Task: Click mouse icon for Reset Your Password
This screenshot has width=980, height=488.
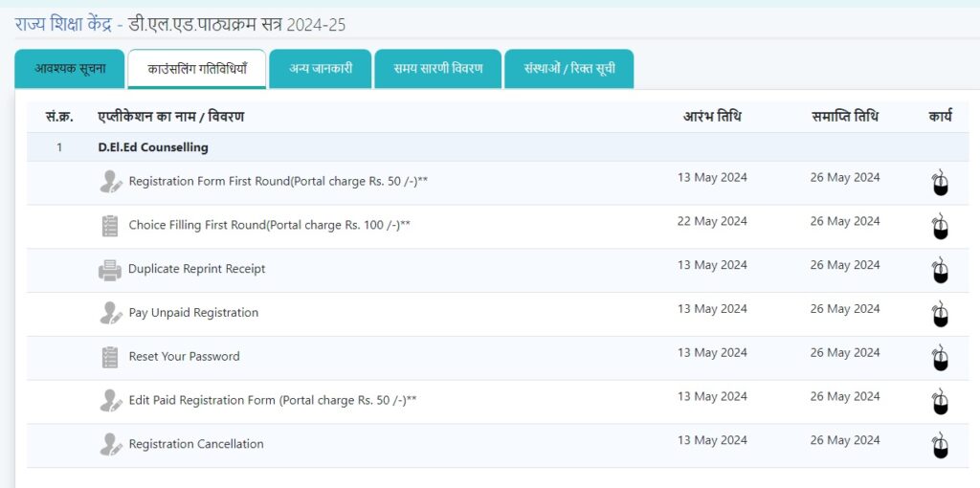Action: coord(940,359)
